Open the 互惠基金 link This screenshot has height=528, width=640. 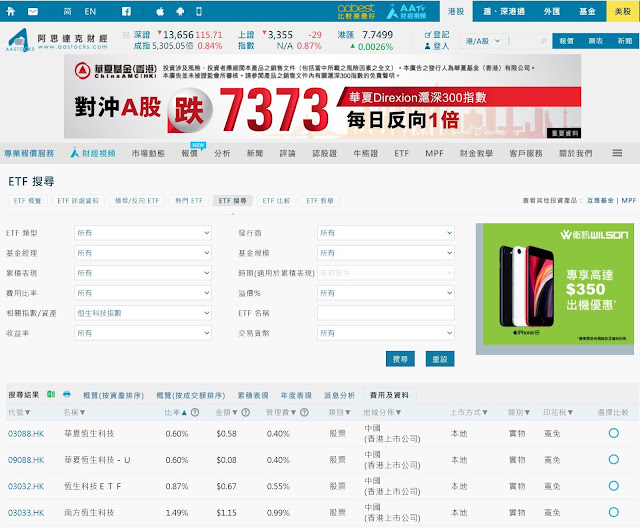point(600,200)
